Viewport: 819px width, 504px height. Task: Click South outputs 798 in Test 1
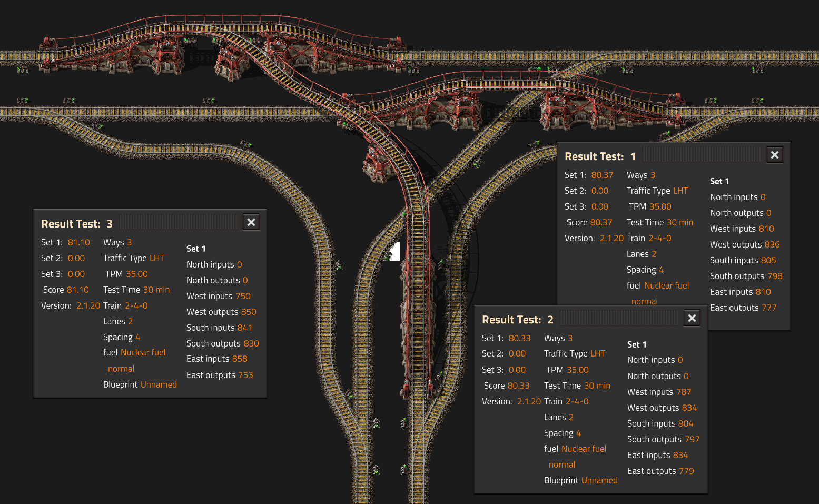pyautogui.click(x=746, y=276)
